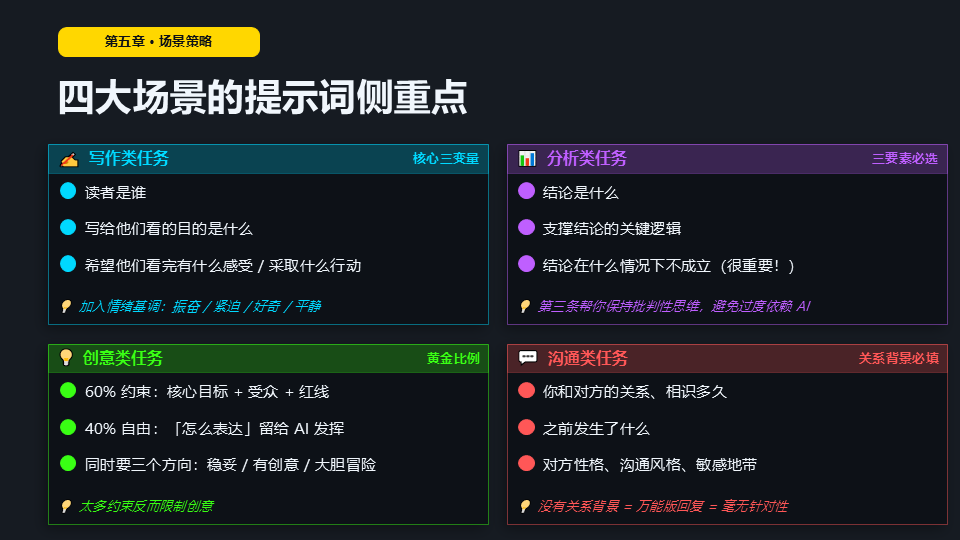
Task: Click the speech bubble icon beside 沟通类任务
Action: tap(527, 358)
